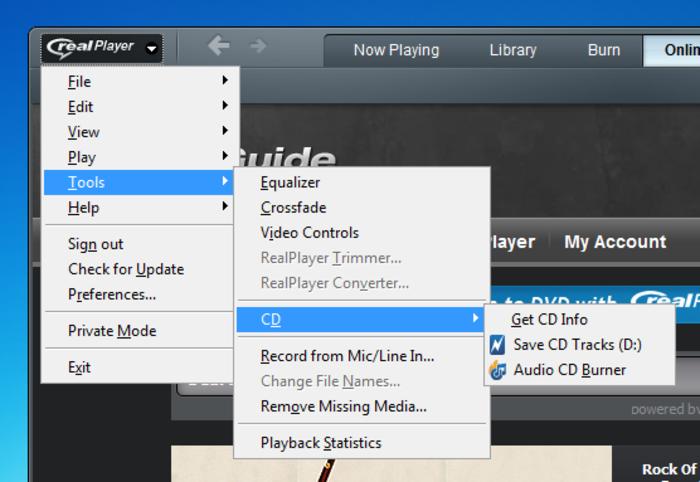Click Sign out in the menu
Image resolution: width=700 pixels, height=482 pixels.
click(138, 244)
